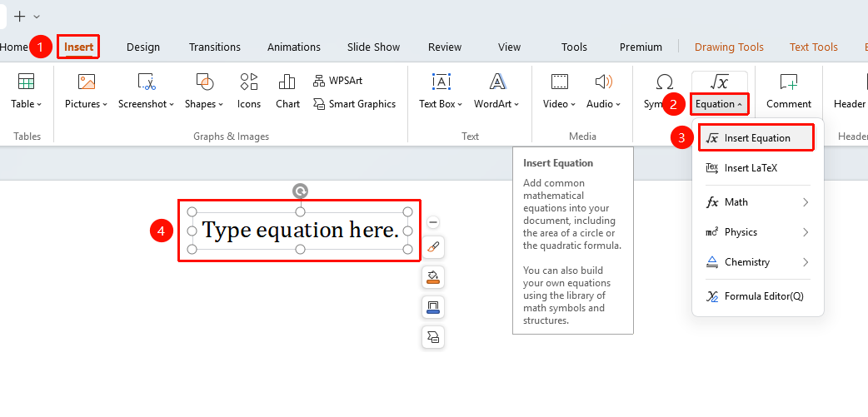The image size is (868, 417).
Task: Switch to the Insert tab
Action: (78, 47)
